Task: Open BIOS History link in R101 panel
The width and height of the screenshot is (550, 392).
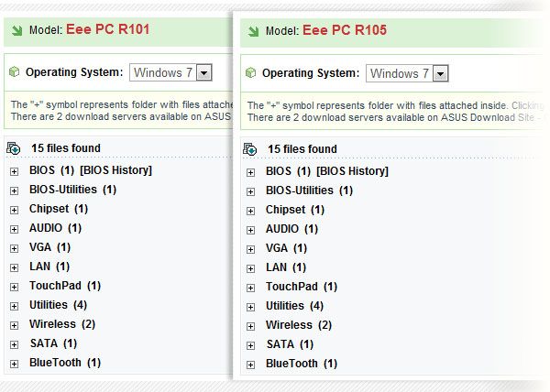Action: [x=115, y=170]
